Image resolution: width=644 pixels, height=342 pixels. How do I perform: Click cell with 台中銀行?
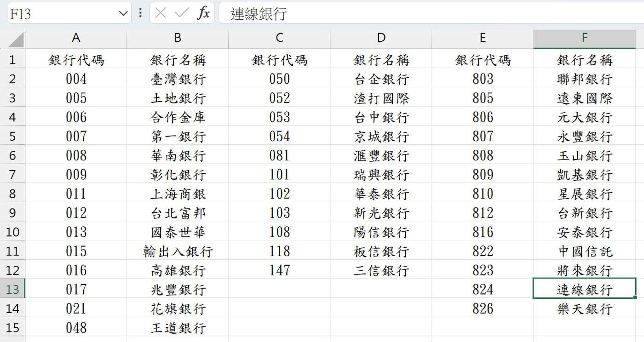pyautogui.click(x=381, y=117)
